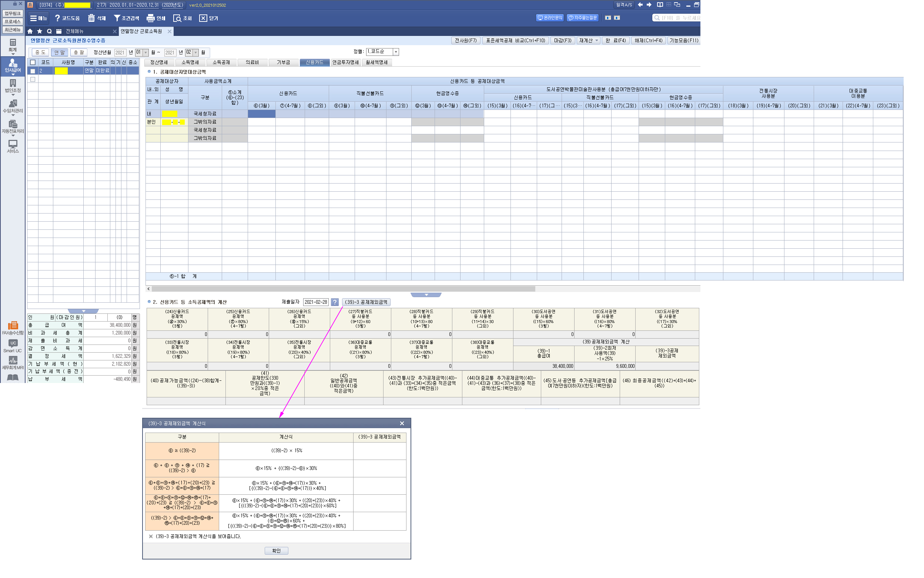
Task: Check the select-all checkbox in employee header
Action: 33,62
